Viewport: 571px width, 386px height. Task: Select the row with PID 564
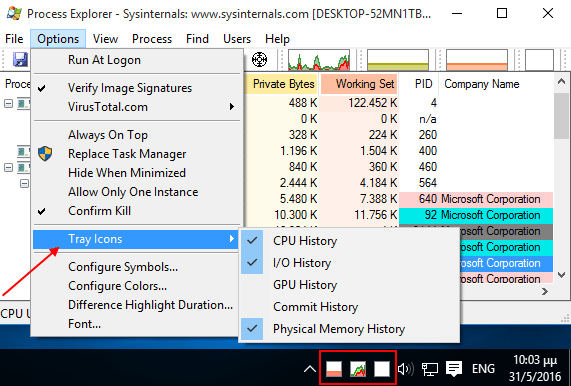pyautogui.click(x=399, y=183)
